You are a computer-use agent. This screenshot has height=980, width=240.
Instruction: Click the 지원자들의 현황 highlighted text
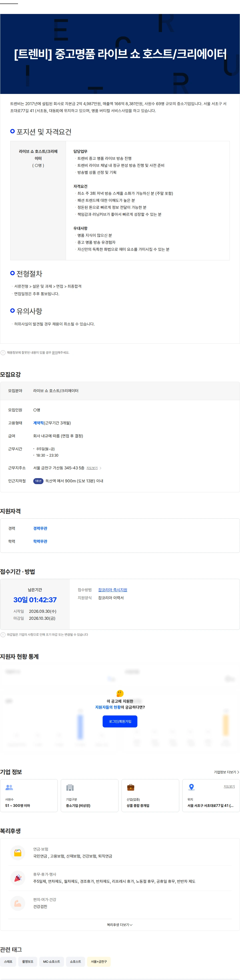point(108,707)
